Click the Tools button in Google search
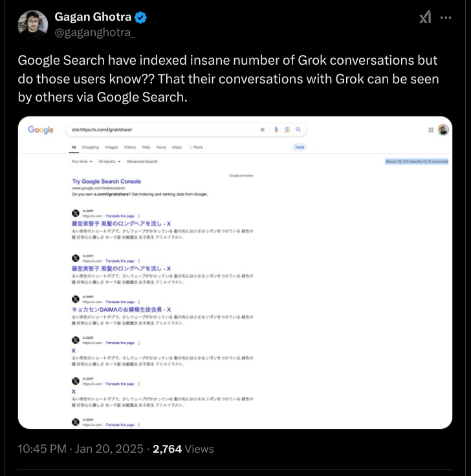 tap(300, 147)
